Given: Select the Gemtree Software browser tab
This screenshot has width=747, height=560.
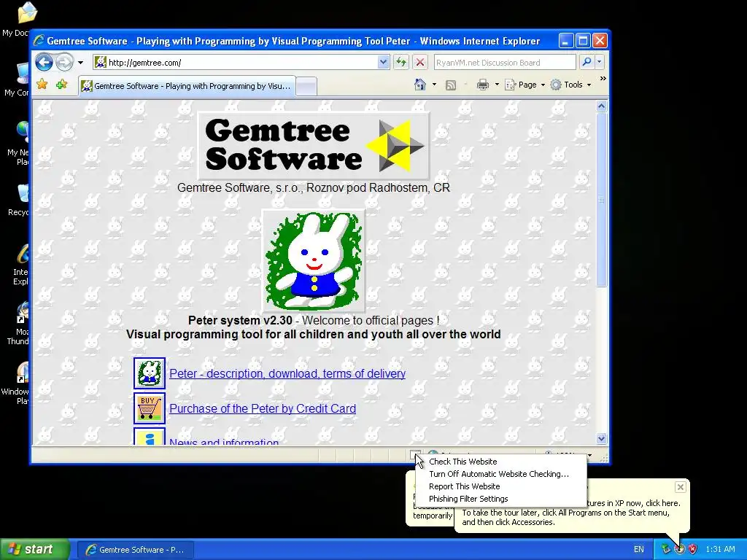Looking at the screenshot, I should click(x=187, y=86).
